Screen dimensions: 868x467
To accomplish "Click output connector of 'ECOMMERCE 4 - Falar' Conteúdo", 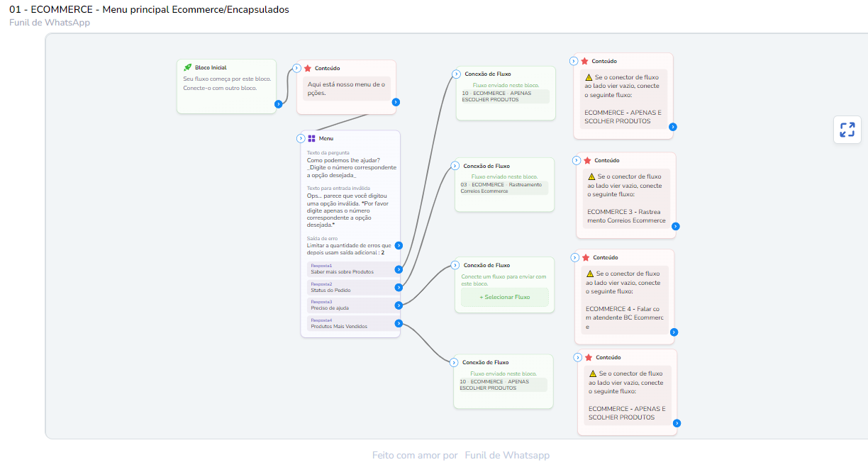I will coord(674,332).
